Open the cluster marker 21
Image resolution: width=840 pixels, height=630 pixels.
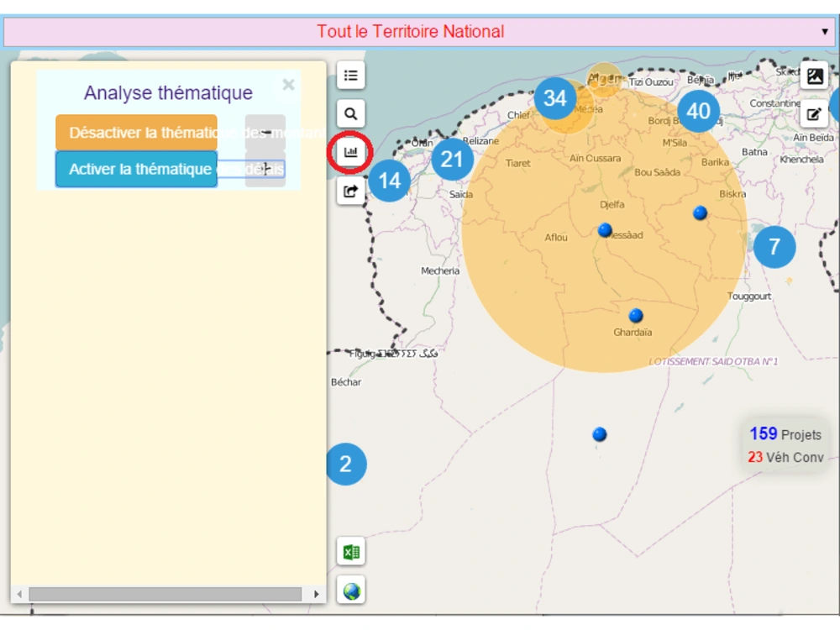[452, 159]
